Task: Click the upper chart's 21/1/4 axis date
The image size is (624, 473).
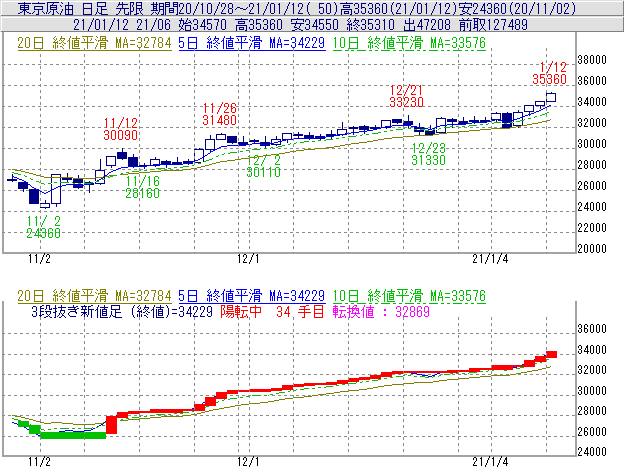Action: pos(490,259)
